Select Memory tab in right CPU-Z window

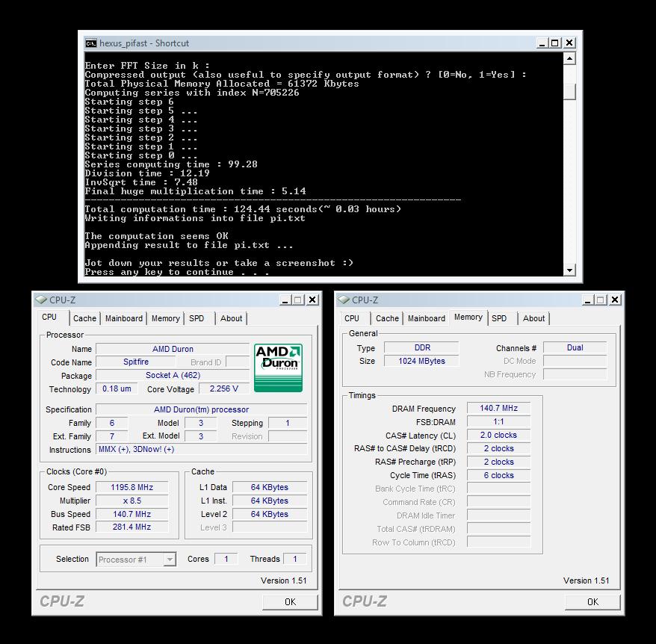pyautogui.click(x=468, y=318)
